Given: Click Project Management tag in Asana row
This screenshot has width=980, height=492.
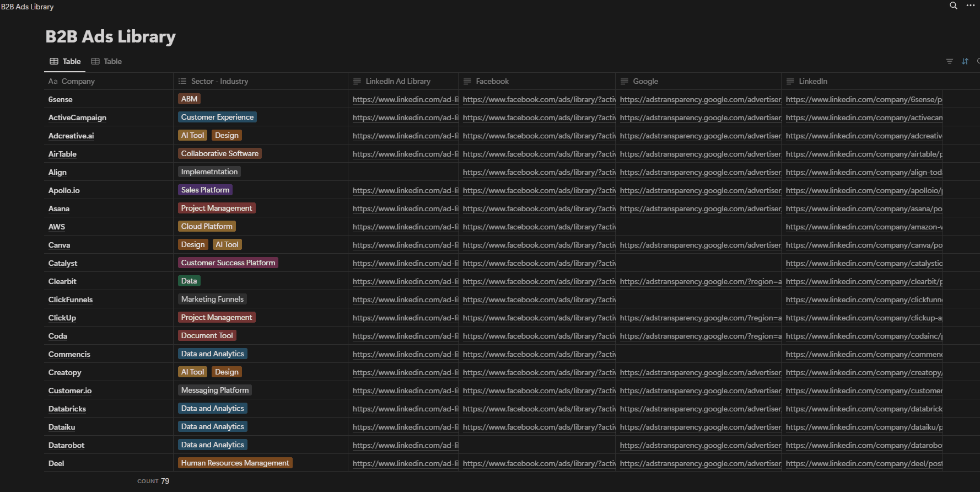Looking at the screenshot, I should (x=217, y=208).
